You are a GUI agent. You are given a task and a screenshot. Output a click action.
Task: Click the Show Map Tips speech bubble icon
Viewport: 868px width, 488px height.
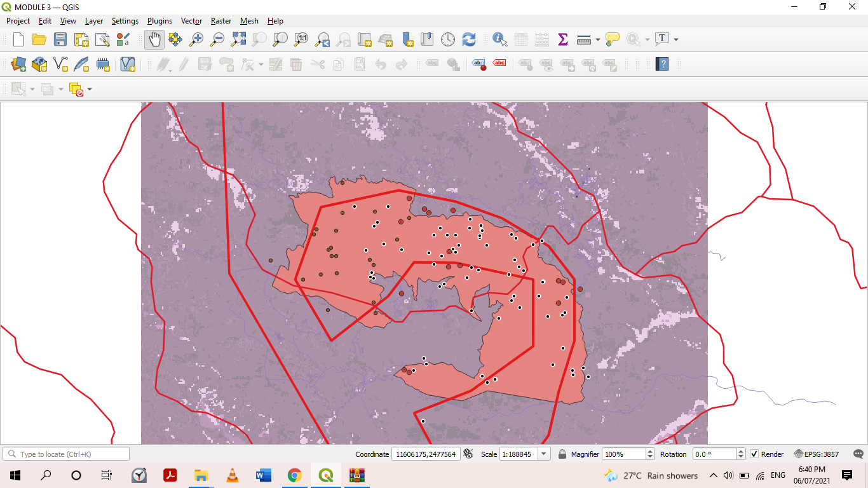pyautogui.click(x=612, y=39)
